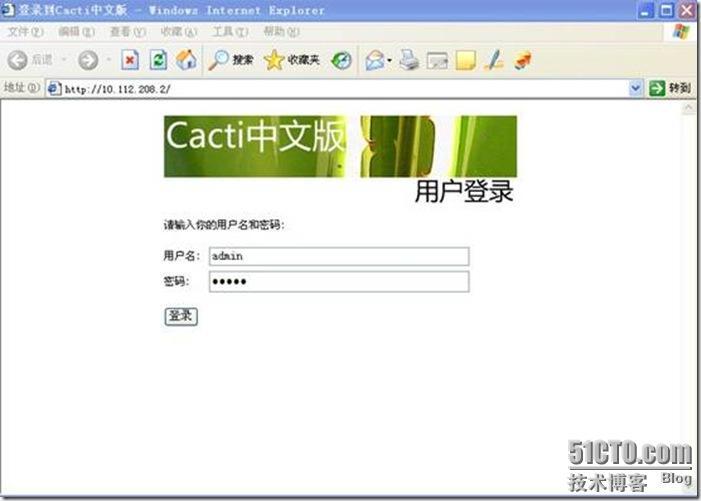Image resolution: width=701 pixels, height=501 pixels.
Task: Open the History/Media globe icon
Action: click(342, 60)
